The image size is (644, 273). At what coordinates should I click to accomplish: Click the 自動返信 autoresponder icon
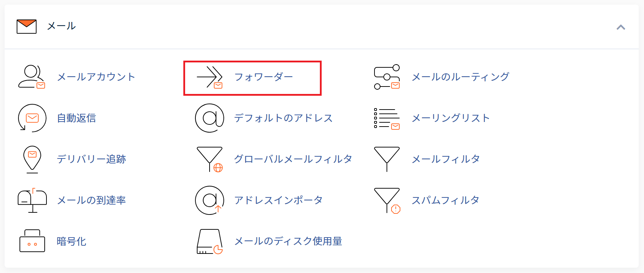[x=32, y=118]
